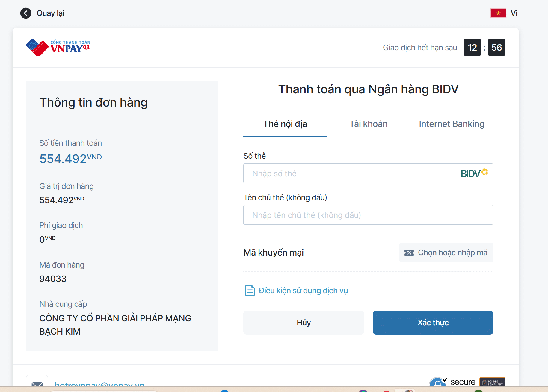548x392 pixels.
Task: Open Chọn hoặc nhập mã promo selector
Action: point(446,253)
